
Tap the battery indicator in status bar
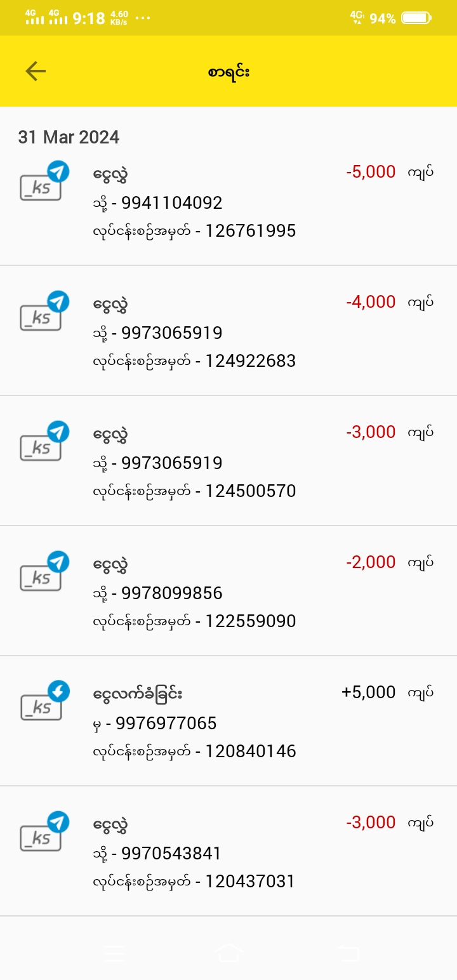click(x=416, y=18)
